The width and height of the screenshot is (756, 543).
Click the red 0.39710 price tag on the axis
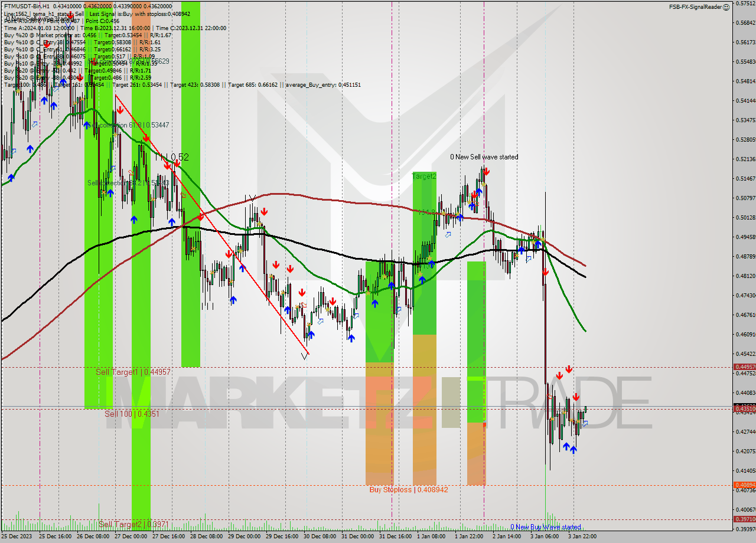[744, 519]
